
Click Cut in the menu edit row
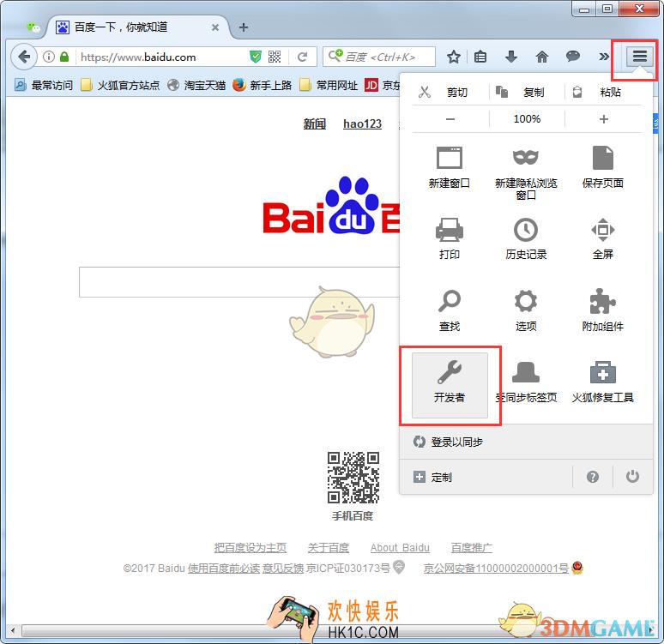[450, 92]
